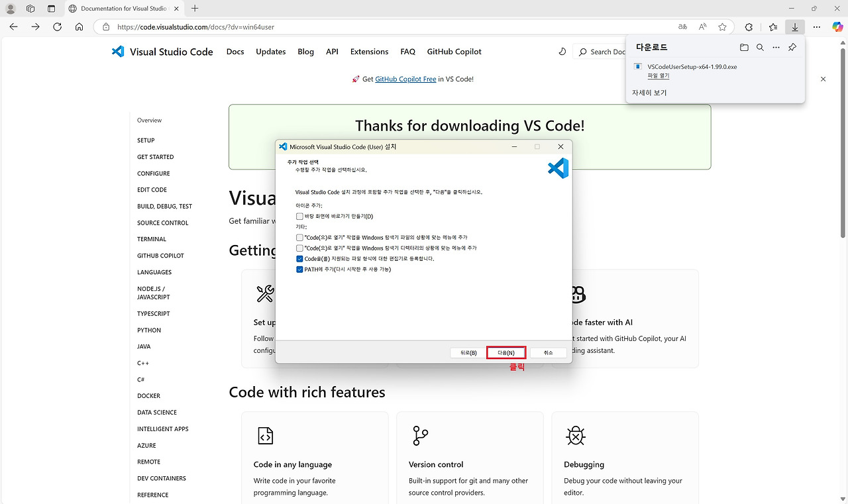
Task: Click the favorites star in the address bar
Action: [x=722, y=26]
